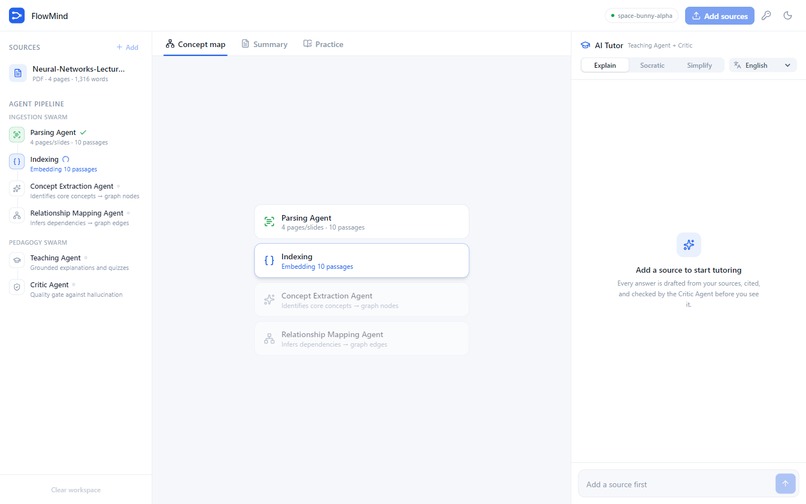The image size is (806, 504).
Task: Click the send arrow button
Action: [x=785, y=483]
